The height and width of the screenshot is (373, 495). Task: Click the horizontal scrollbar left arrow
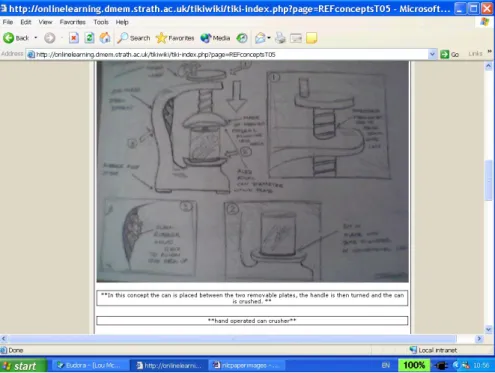pos(4,339)
